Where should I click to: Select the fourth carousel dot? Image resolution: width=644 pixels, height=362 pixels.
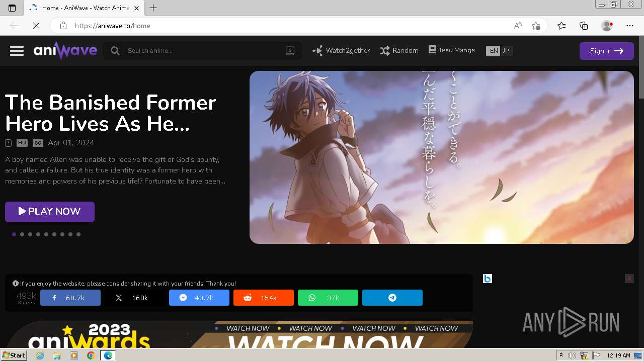[38, 234]
